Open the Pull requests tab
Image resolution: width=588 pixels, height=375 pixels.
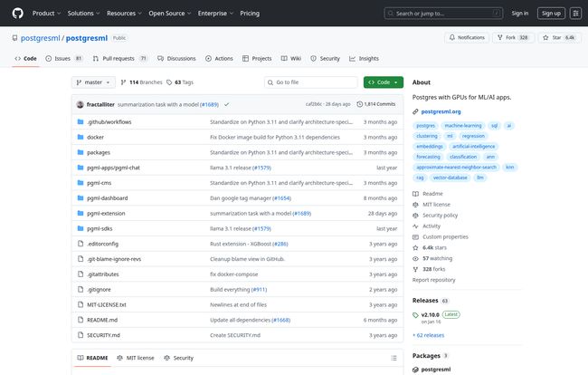[x=120, y=59]
